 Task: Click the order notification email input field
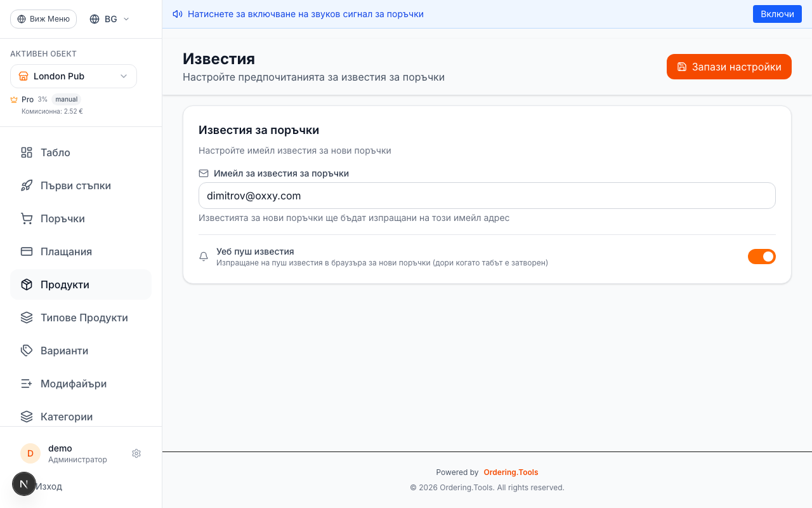pos(487,196)
